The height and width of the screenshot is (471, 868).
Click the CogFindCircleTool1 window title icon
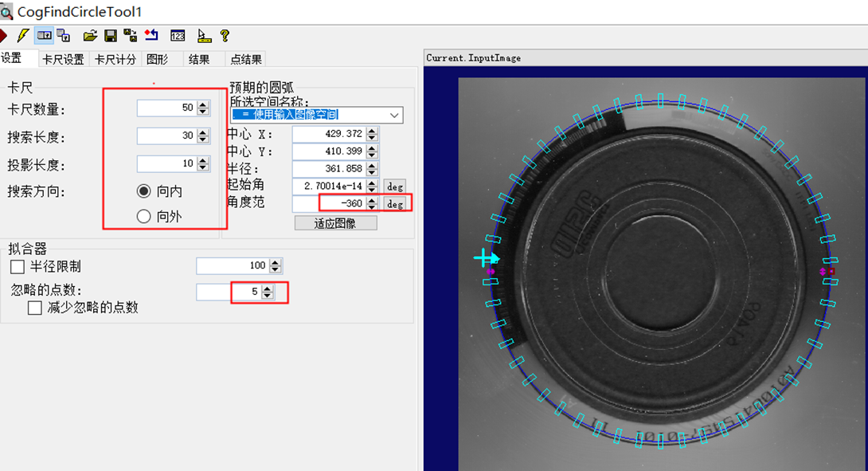(6, 11)
